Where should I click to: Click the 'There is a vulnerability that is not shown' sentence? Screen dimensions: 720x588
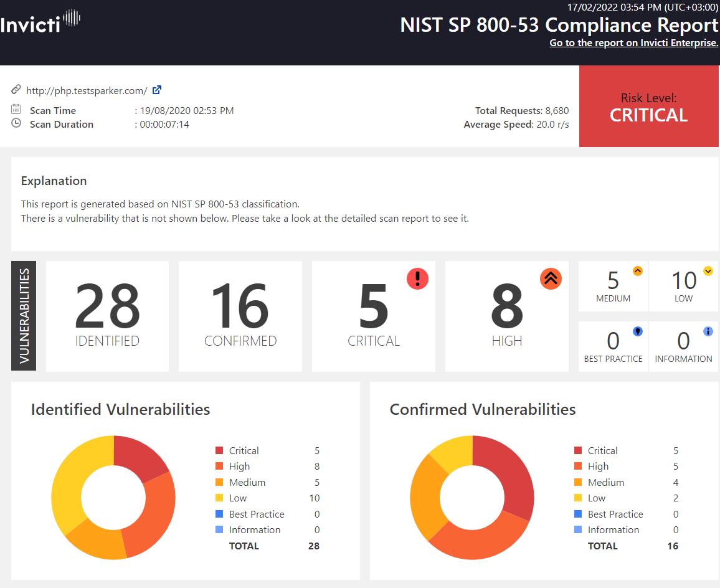[x=245, y=219]
